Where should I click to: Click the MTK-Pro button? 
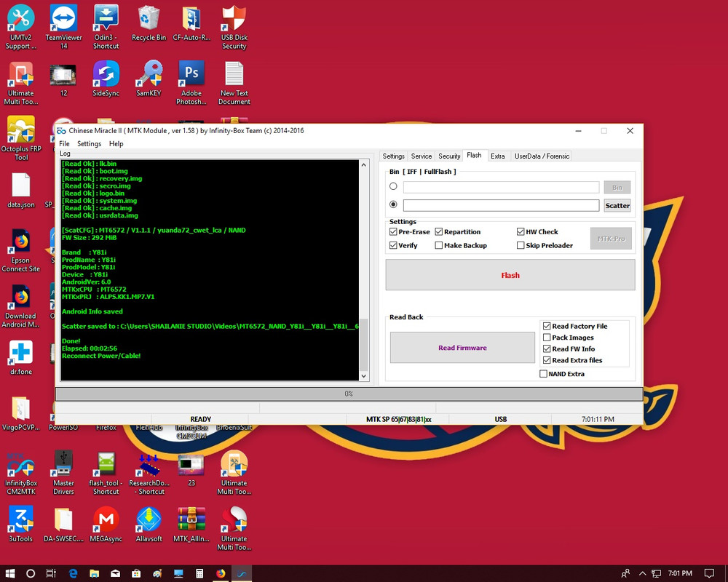[x=611, y=239]
